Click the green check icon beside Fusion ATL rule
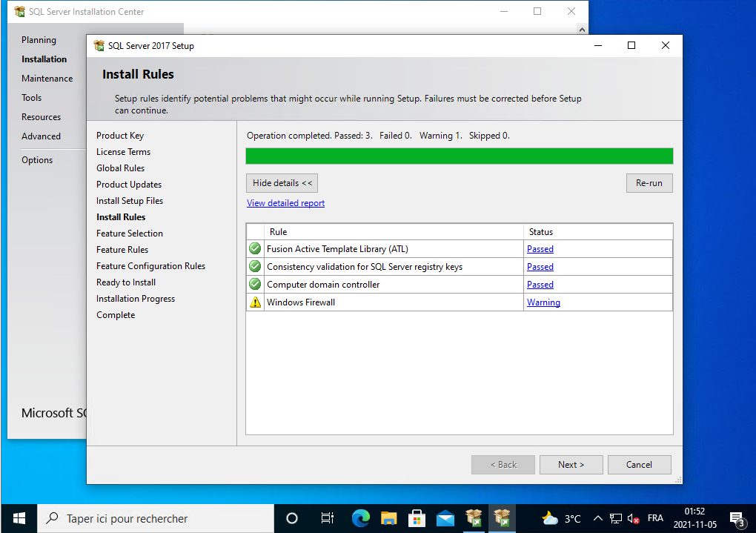The image size is (756, 533). (255, 249)
